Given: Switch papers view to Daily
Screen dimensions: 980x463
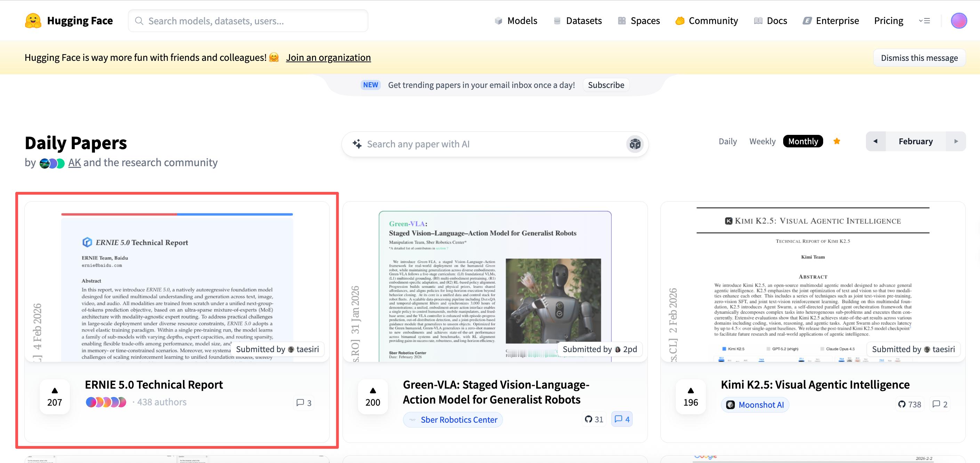Looking at the screenshot, I should tap(728, 141).
